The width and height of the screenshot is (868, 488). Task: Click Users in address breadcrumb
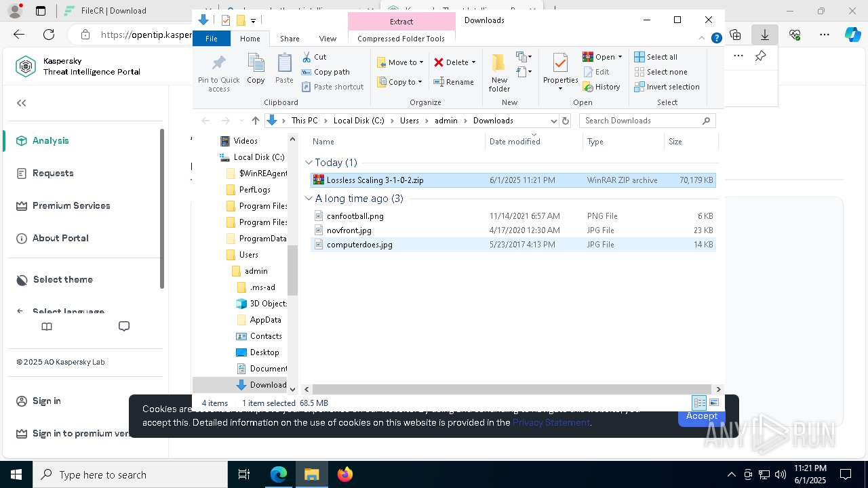(409, 121)
